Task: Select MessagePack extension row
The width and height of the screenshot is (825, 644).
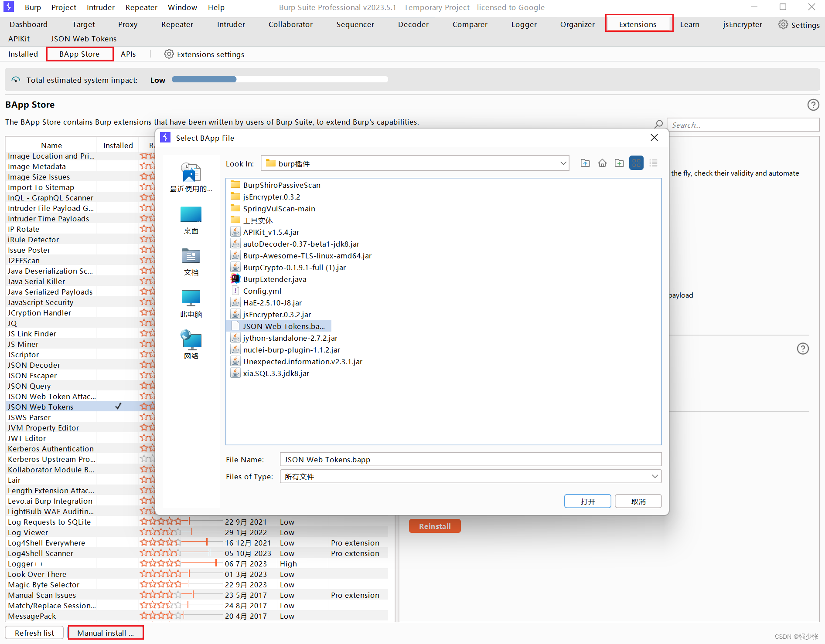Action: 197,616
